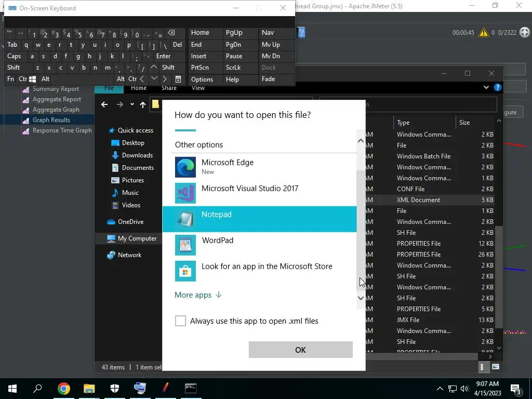Expand More apps list
Image resolution: width=532 pixels, height=399 pixels.
[198, 295]
